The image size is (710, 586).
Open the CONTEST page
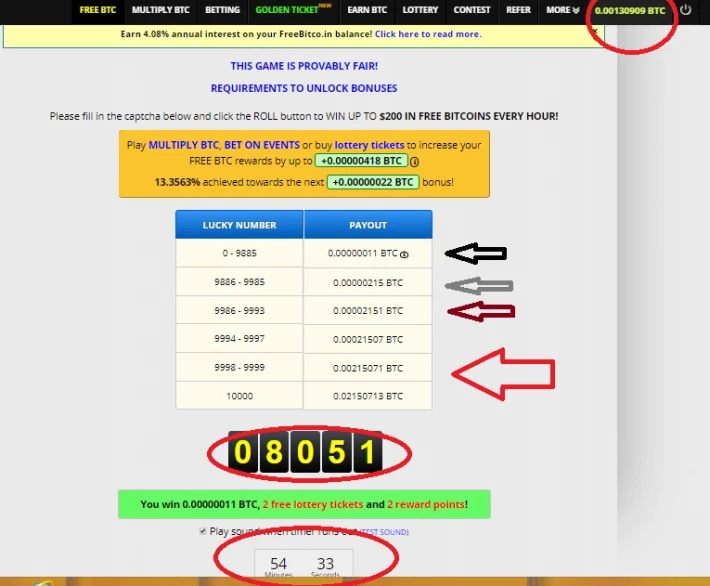click(472, 10)
